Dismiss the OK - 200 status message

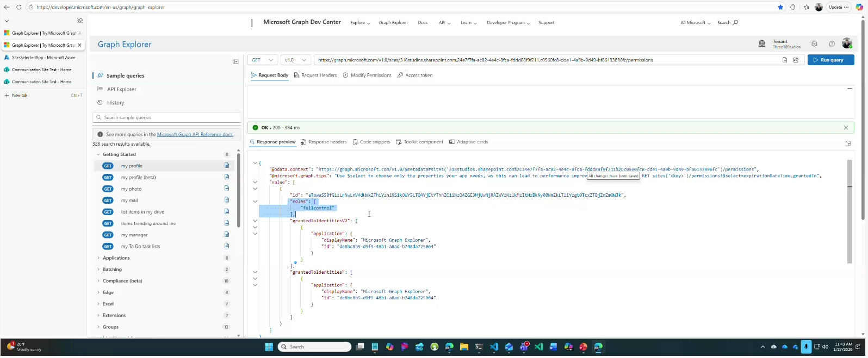point(846,128)
